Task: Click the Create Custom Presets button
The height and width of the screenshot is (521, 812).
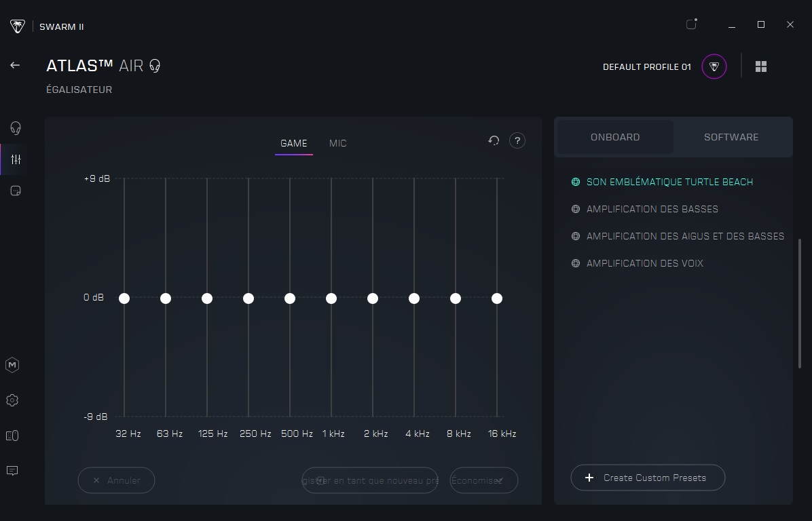Action: (648, 478)
